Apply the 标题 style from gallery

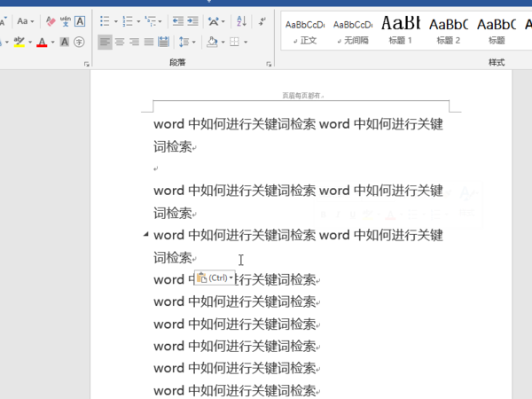[497, 32]
